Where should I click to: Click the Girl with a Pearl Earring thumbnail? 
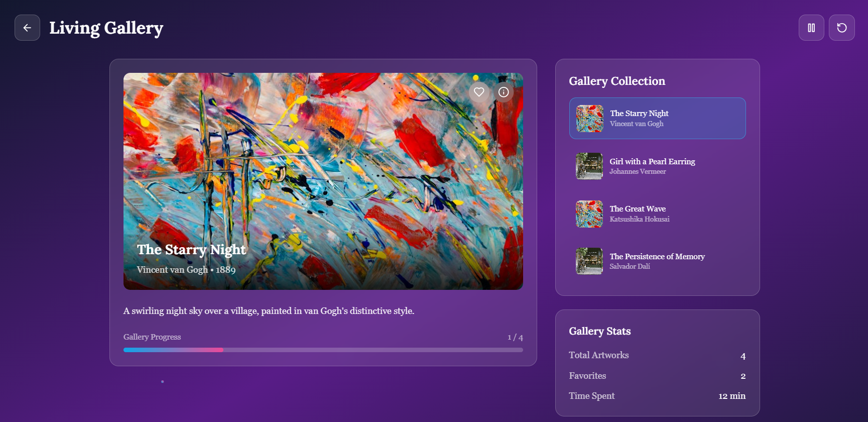589,166
